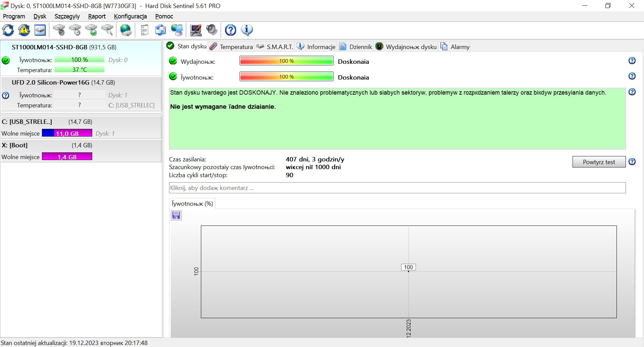
Task: Switch to the S.M.A.R.T. tab
Action: point(275,47)
